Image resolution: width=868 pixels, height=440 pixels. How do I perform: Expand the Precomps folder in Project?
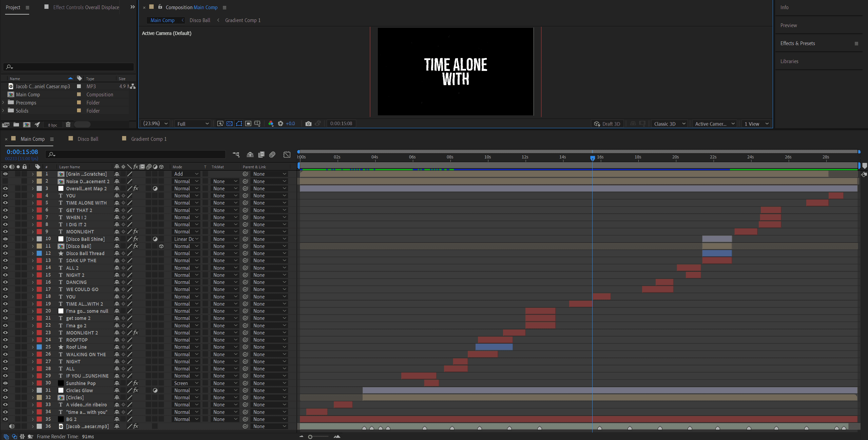(3, 102)
